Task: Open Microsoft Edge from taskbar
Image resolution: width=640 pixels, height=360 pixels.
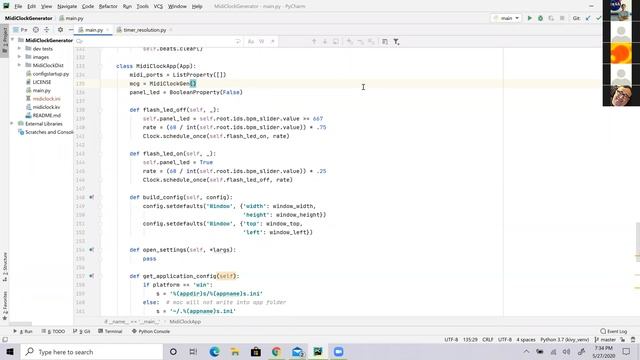Action: click(214, 352)
